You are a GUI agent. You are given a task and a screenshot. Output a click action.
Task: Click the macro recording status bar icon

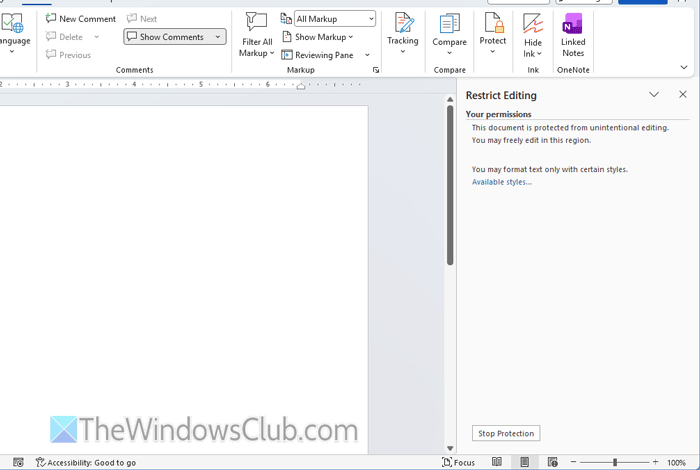[18, 462]
